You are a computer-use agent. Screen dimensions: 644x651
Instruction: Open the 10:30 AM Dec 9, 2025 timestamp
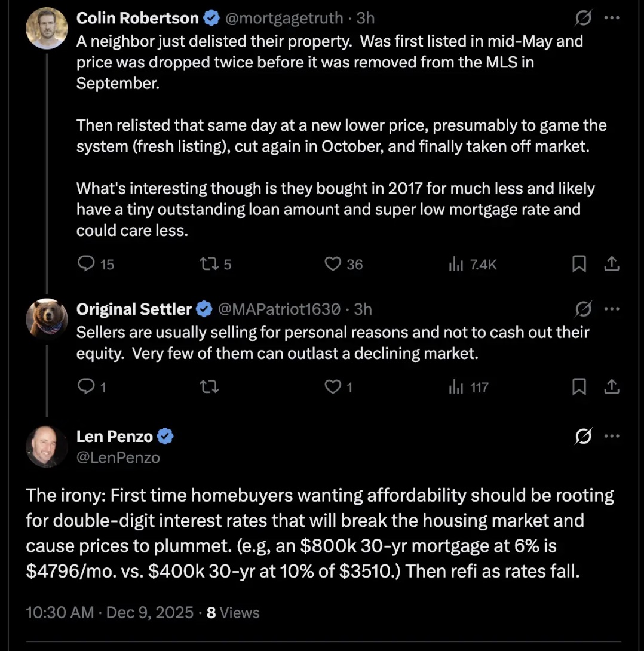[110, 613]
